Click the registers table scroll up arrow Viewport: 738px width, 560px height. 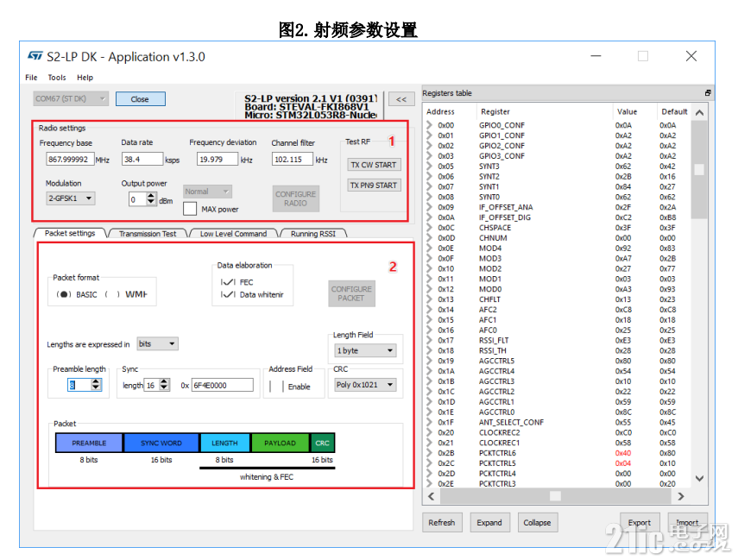tap(699, 112)
